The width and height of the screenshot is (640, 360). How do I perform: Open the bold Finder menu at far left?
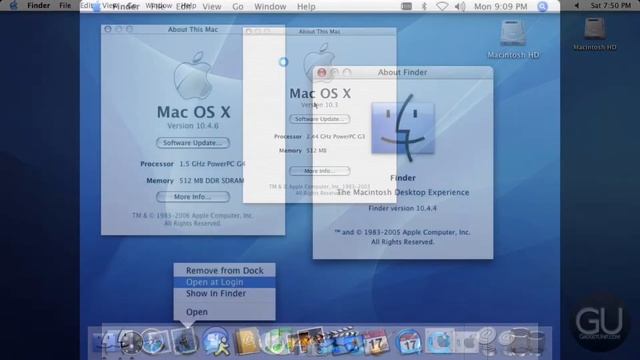pos(38,5)
